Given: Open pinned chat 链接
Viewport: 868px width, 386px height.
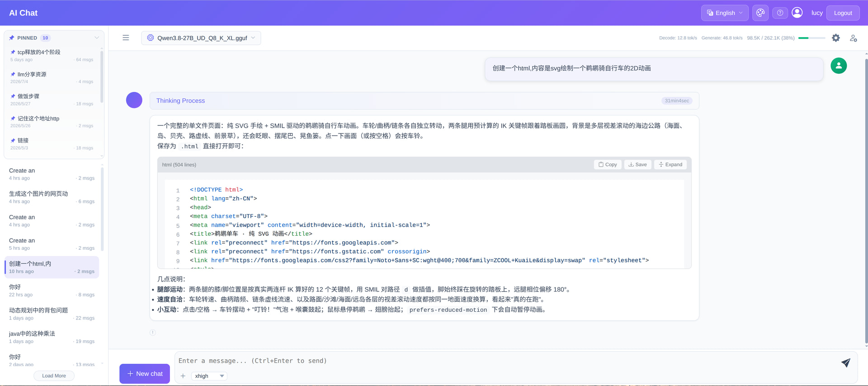Looking at the screenshot, I should 52,144.
